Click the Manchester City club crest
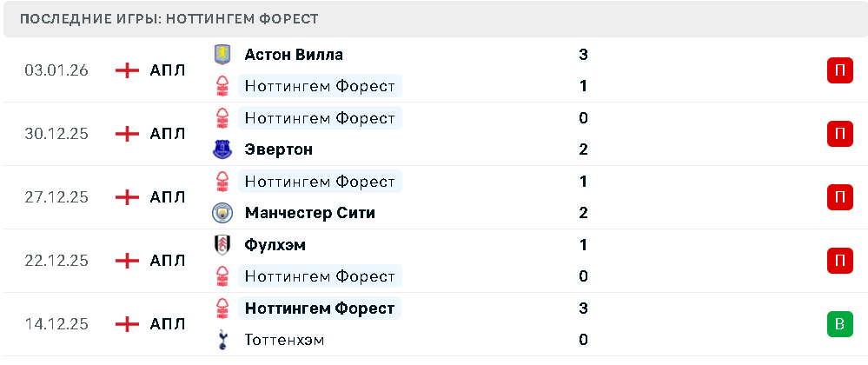This screenshot has width=868, height=365. coord(223,213)
